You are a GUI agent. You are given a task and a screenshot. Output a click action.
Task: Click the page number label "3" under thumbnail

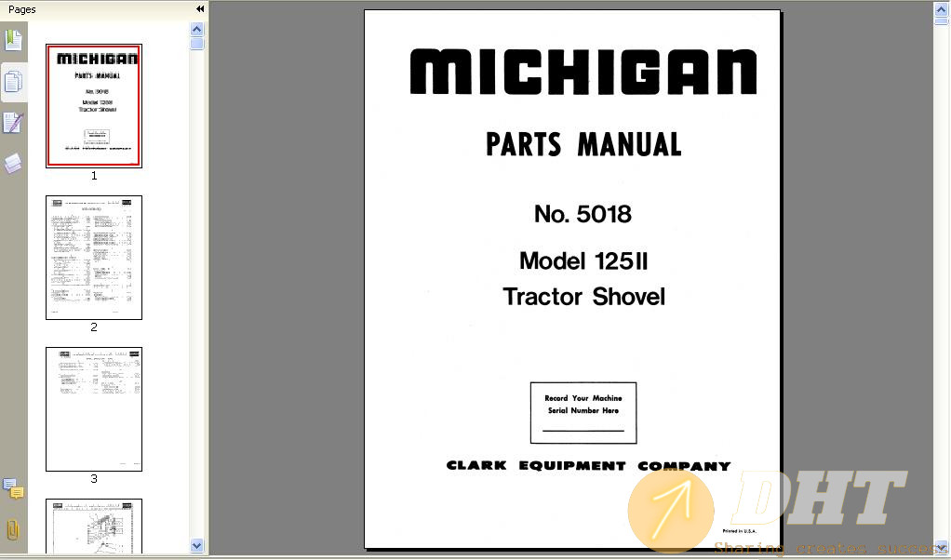point(94,479)
